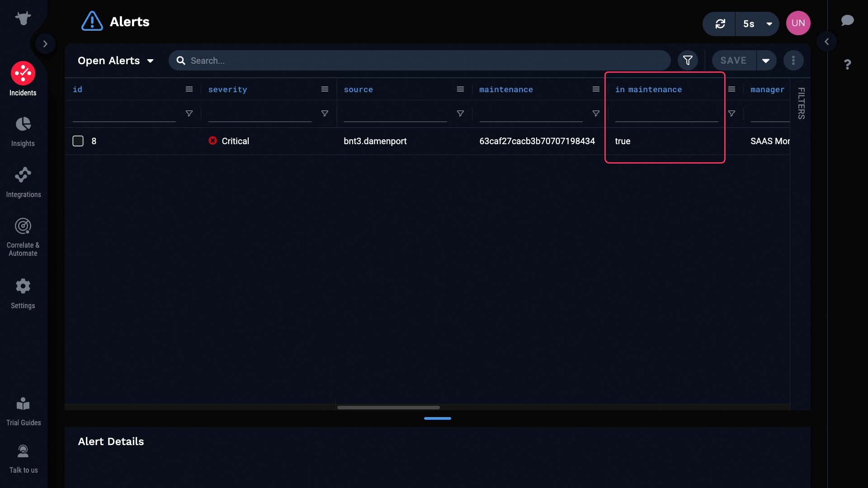Click the severity column filter input
Screen dimensions: 868x488
[x=259, y=113]
